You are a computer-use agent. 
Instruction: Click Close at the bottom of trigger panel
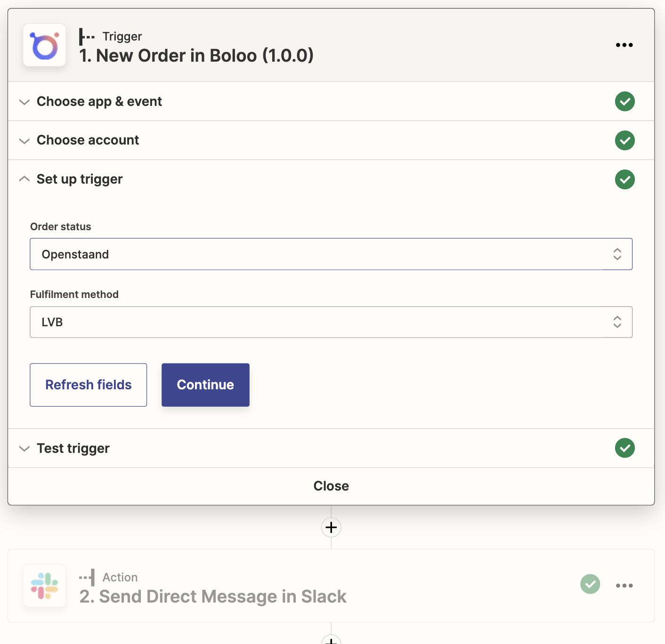point(331,486)
